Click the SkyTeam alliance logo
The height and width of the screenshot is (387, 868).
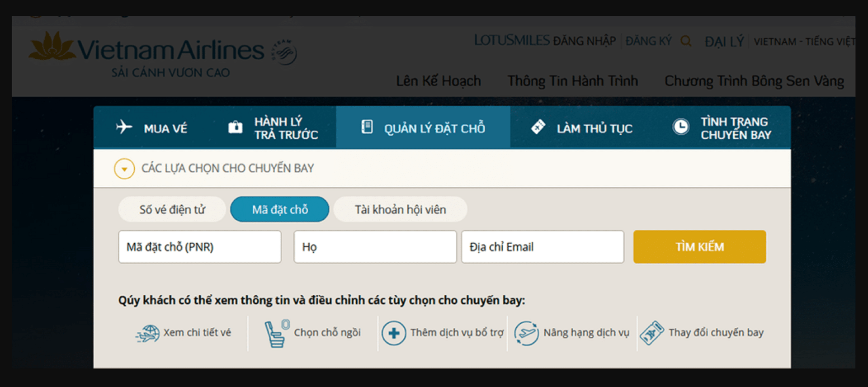coord(284,52)
